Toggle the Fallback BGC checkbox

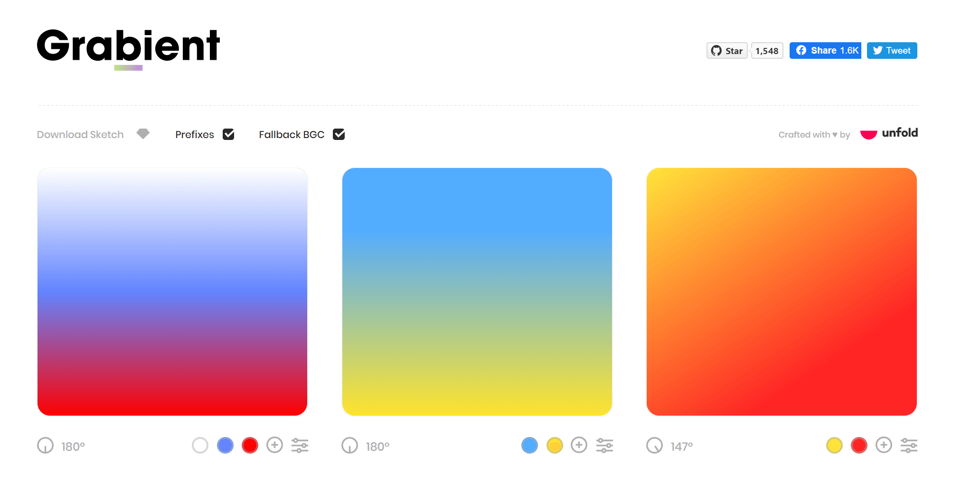click(x=339, y=134)
